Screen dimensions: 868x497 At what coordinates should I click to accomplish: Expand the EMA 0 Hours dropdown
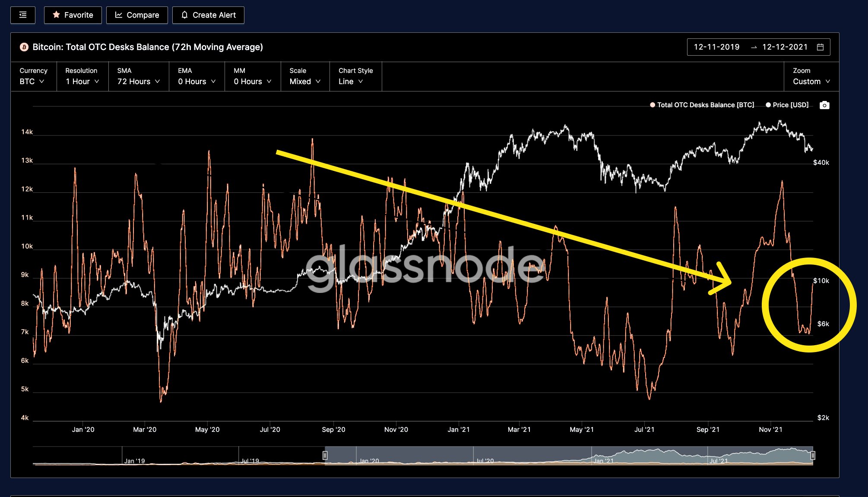point(196,82)
